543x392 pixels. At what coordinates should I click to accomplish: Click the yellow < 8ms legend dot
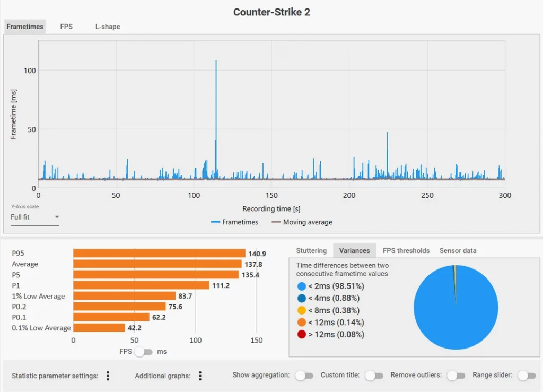(x=302, y=310)
